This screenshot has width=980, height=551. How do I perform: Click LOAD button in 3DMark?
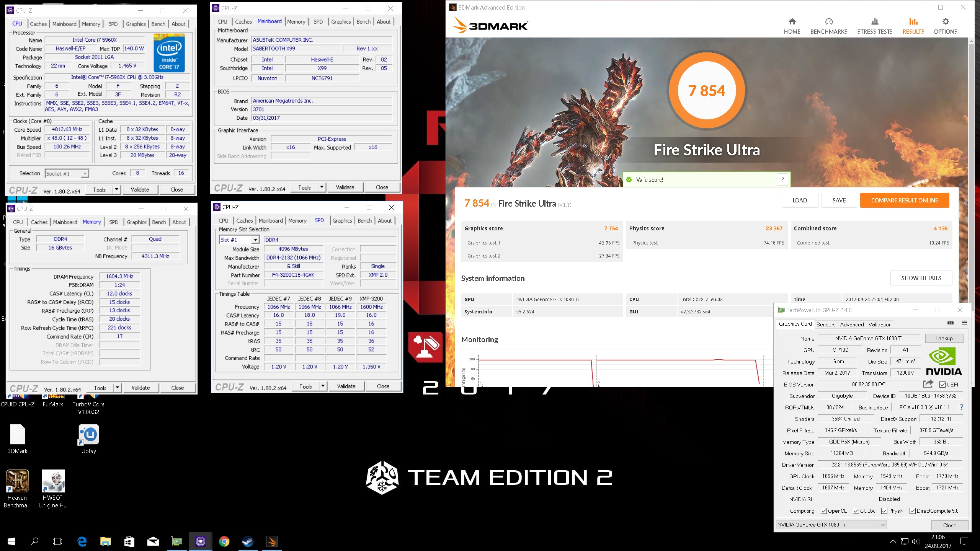tap(800, 201)
